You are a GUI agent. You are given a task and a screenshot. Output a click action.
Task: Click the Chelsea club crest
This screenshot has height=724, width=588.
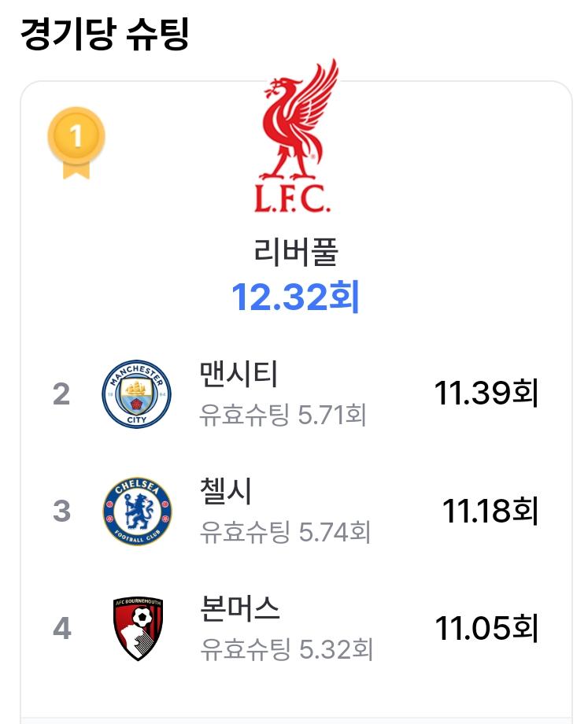tap(137, 512)
